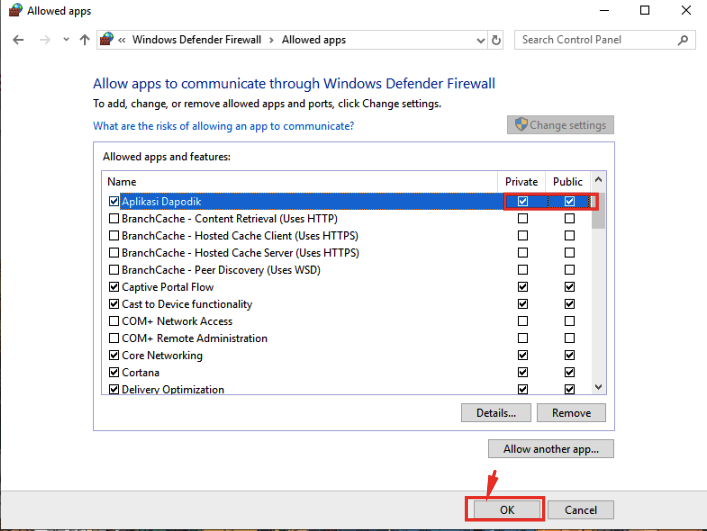Enable BranchCache - Peer Discovery checkbox
Screen dimensions: 707x531
(x=114, y=270)
